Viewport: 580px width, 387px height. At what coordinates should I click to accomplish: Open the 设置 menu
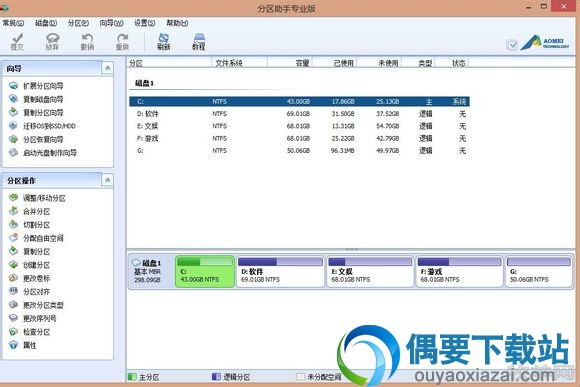tap(144, 23)
